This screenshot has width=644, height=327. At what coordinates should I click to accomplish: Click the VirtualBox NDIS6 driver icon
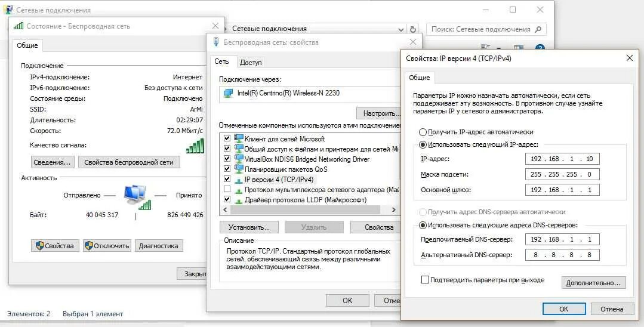tap(239, 159)
